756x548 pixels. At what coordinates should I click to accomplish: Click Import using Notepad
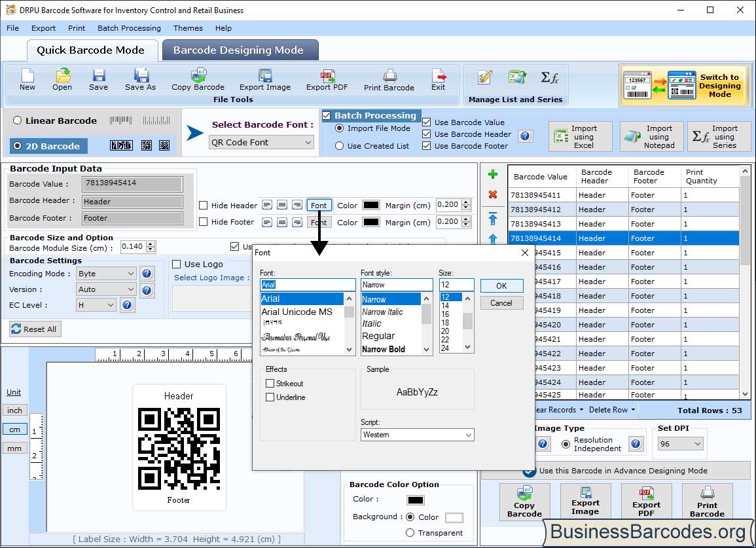652,137
